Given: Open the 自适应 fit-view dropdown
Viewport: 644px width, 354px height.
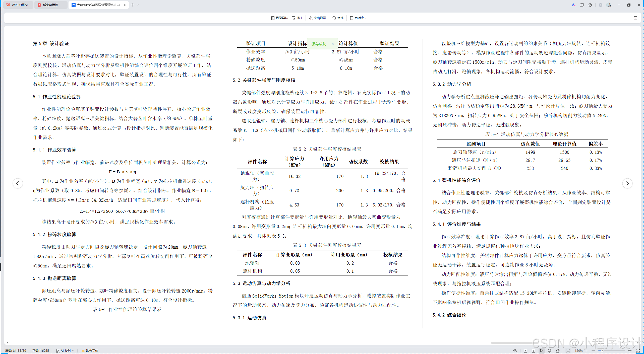Looking at the screenshot, I should click(358, 18).
